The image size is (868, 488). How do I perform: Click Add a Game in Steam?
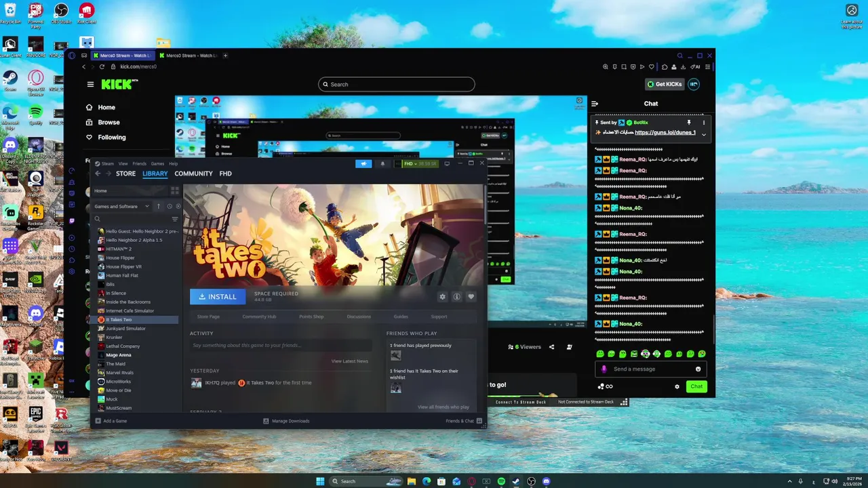tap(111, 421)
